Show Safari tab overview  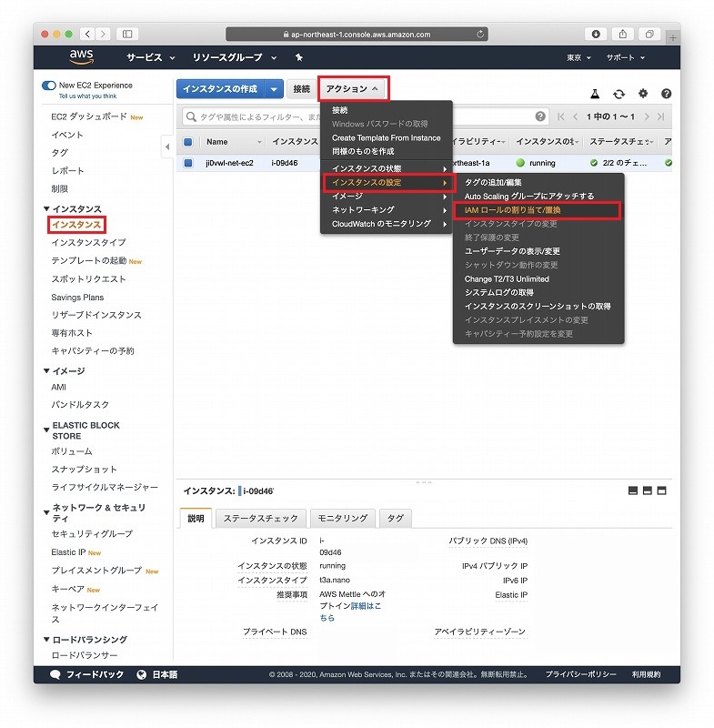pyautogui.click(x=649, y=34)
